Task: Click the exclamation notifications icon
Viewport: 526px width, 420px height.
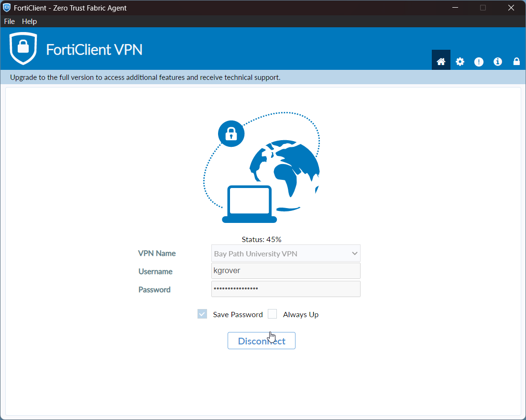Action: [x=479, y=61]
